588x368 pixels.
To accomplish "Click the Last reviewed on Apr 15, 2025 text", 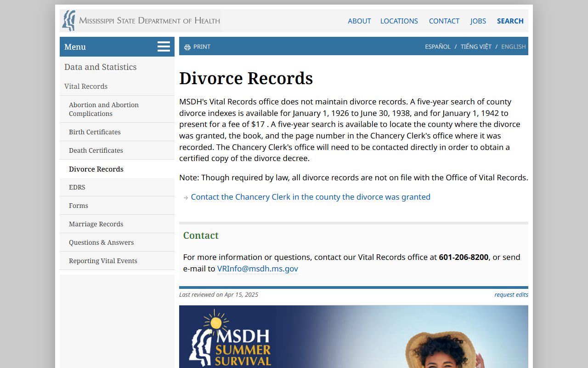I will (219, 294).
